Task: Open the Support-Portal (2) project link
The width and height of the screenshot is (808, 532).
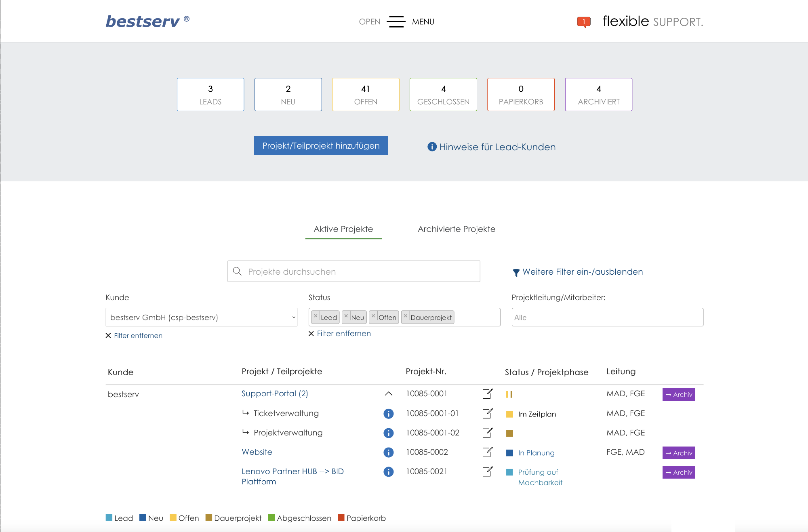Action: click(275, 393)
